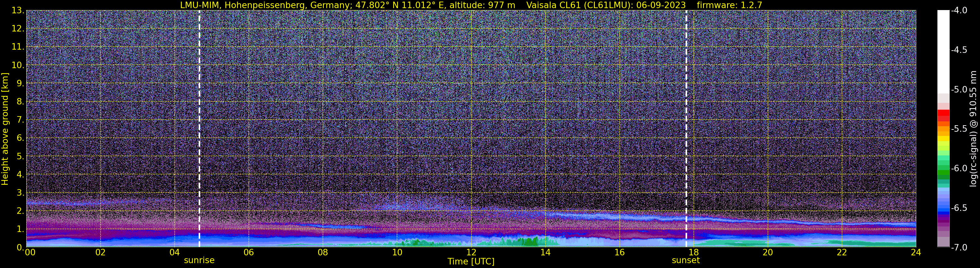
Task: Click the '10' time tick label
Action: click(x=397, y=252)
